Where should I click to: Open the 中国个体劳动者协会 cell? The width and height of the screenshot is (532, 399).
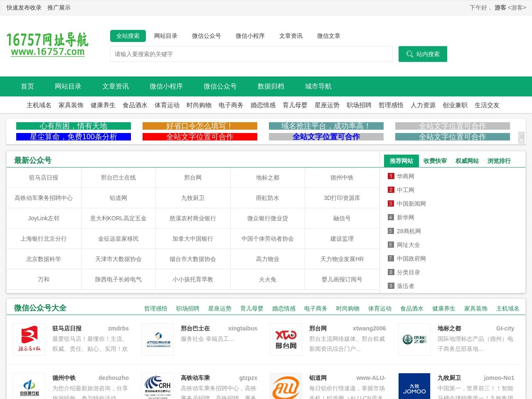268,239
